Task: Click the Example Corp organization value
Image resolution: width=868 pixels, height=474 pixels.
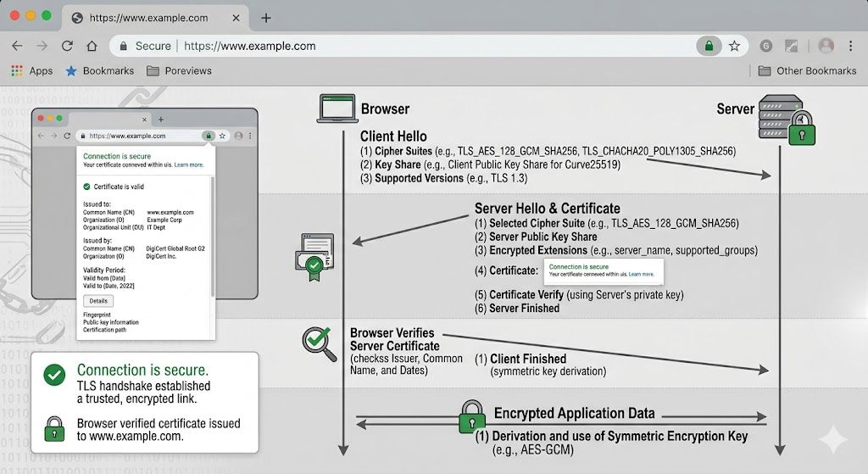Action: click(164, 220)
